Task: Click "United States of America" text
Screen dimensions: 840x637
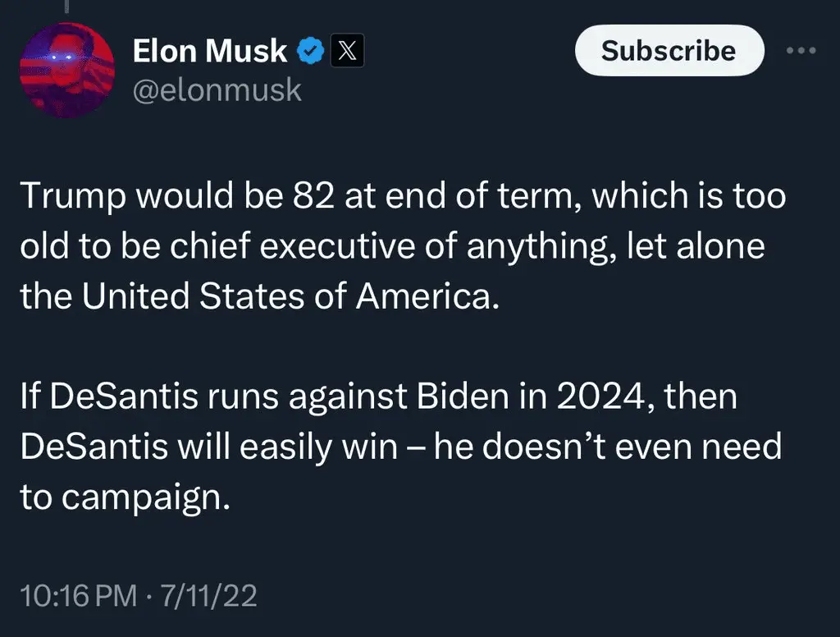Action: (x=287, y=296)
